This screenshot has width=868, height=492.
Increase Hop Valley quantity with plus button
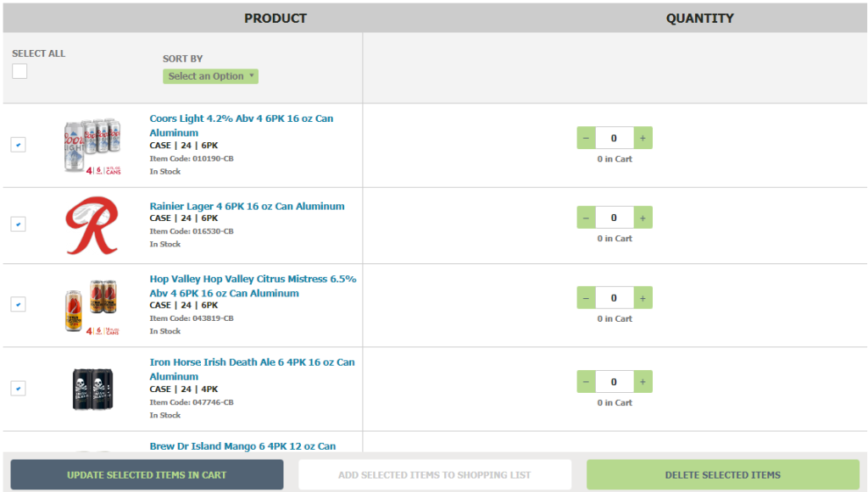643,298
